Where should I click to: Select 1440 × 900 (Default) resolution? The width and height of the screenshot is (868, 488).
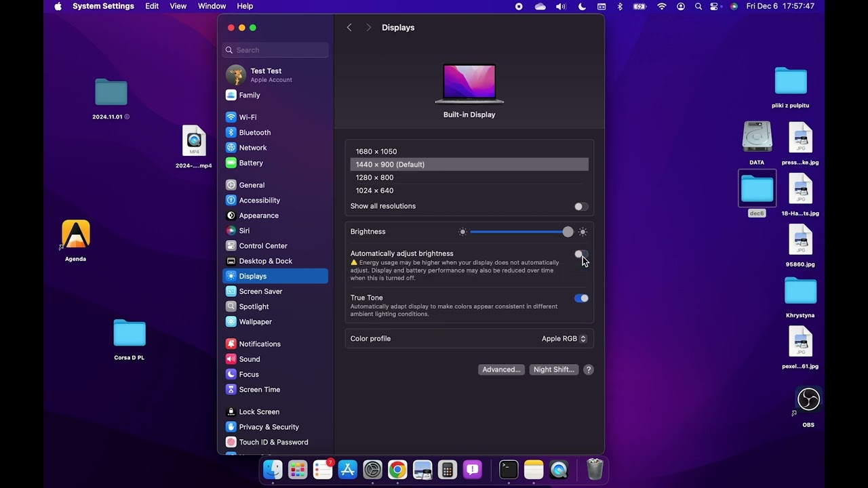click(469, 165)
